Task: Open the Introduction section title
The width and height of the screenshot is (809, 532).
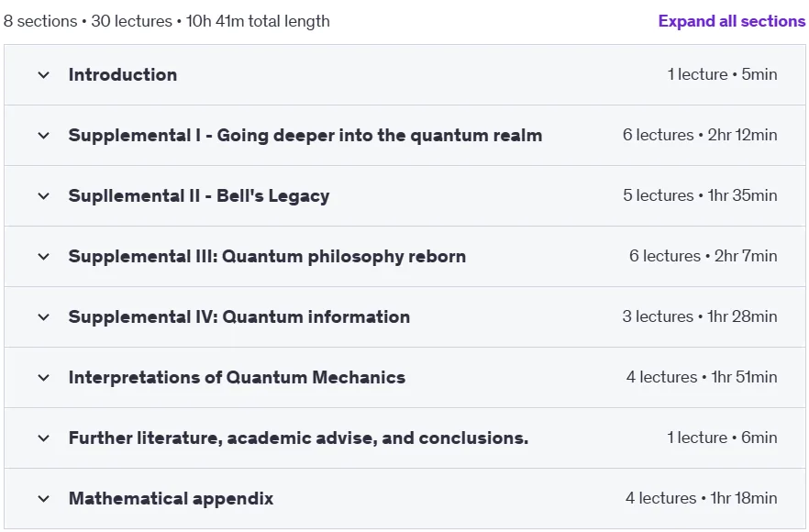Action: (x=123, y=75)
